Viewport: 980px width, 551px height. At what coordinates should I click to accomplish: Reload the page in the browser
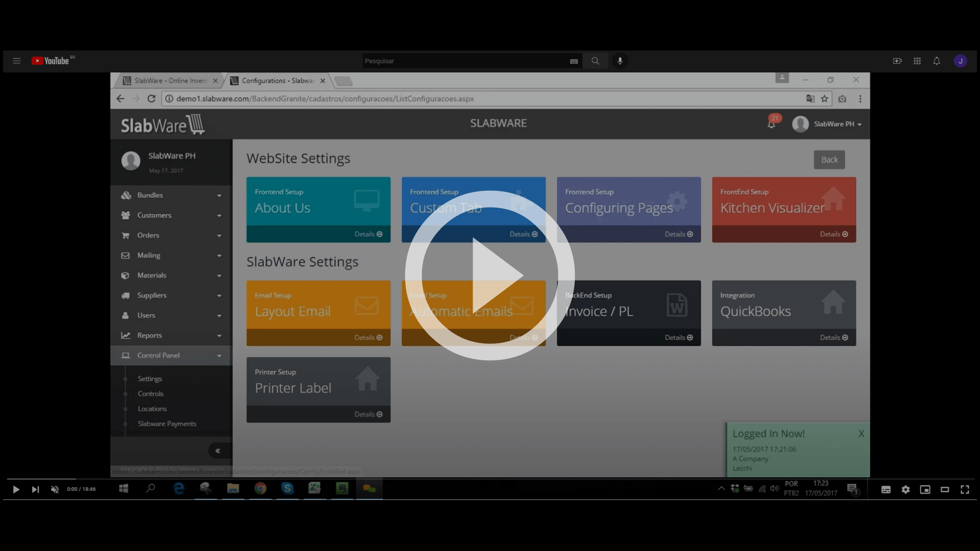click(x=151, y=98)
